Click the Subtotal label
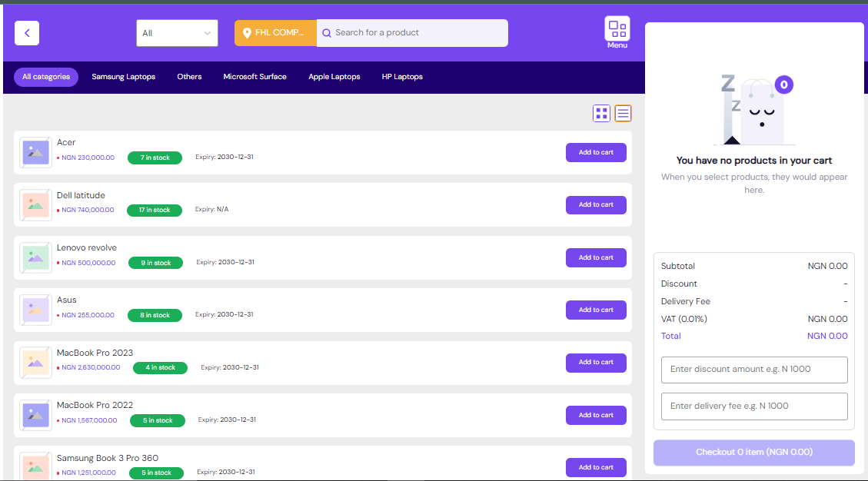Image resolution: width=868 pixels, height=481 pixels. point(677,266)
